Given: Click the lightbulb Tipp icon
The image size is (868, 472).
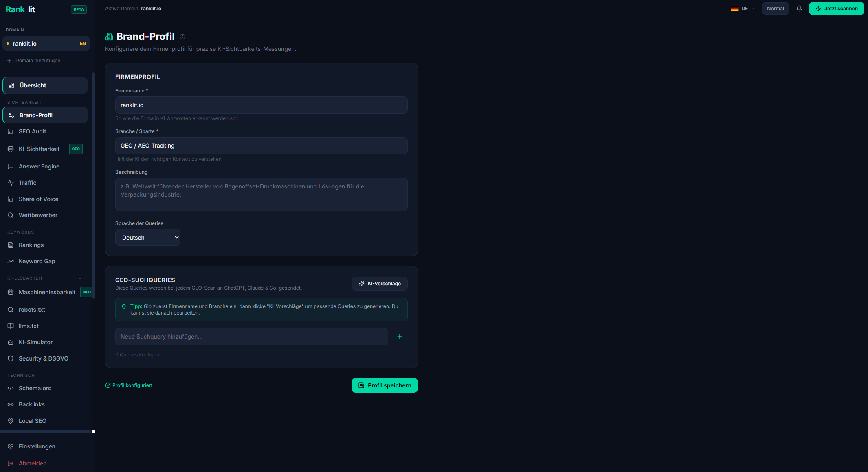Looking at the screenshot, I should point(124,307).
